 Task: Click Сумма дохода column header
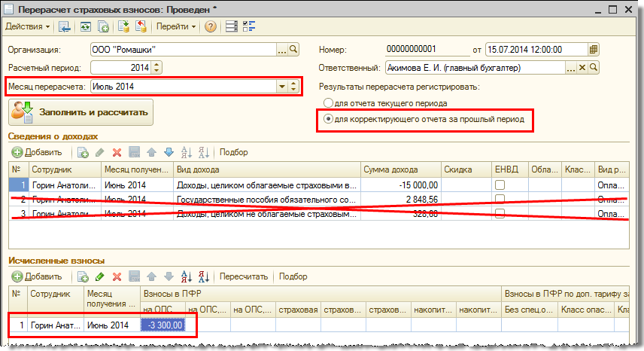pyautogui.click(x=401, y=169)
